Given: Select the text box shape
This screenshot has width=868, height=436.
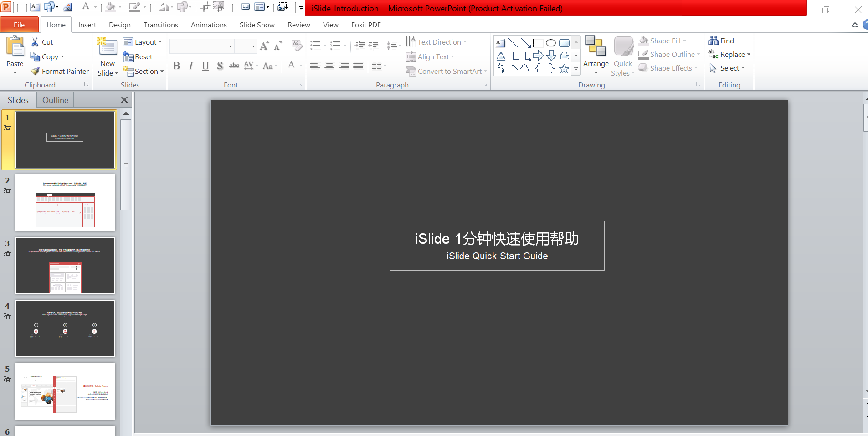Looking at the screenshot, I should coord(500,43).
